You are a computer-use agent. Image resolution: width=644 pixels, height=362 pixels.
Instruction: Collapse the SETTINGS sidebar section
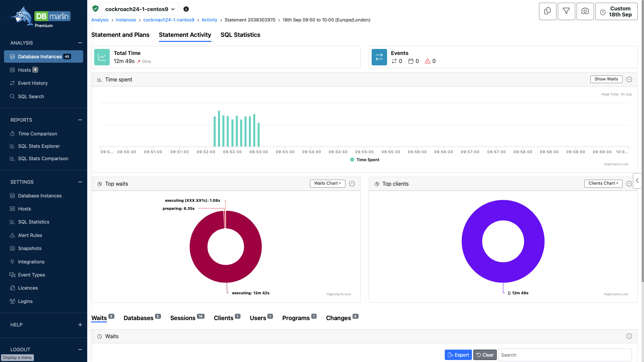[x=80, y=182]
